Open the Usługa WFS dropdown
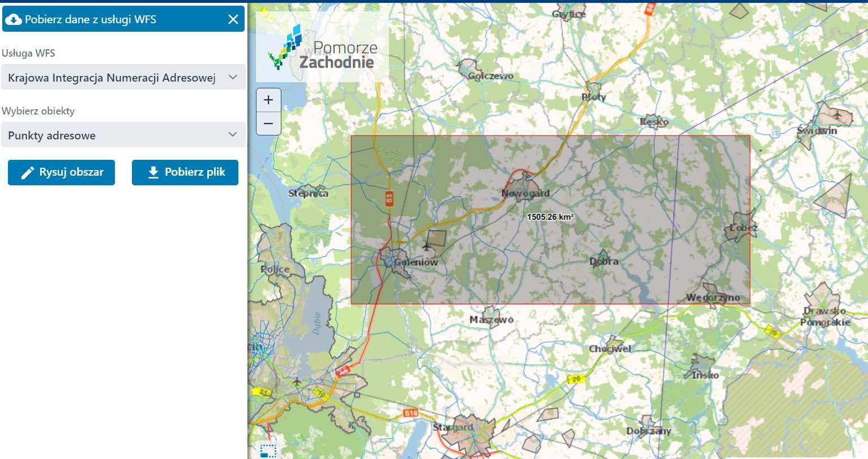 pos(123,78)
